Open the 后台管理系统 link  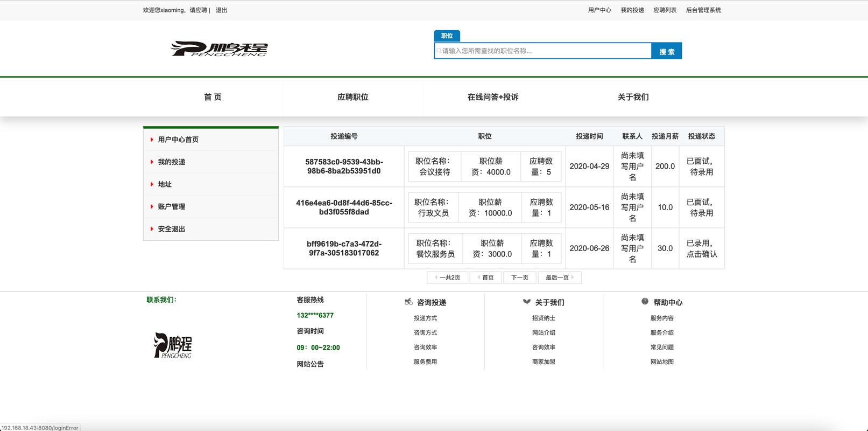point(703,10)
